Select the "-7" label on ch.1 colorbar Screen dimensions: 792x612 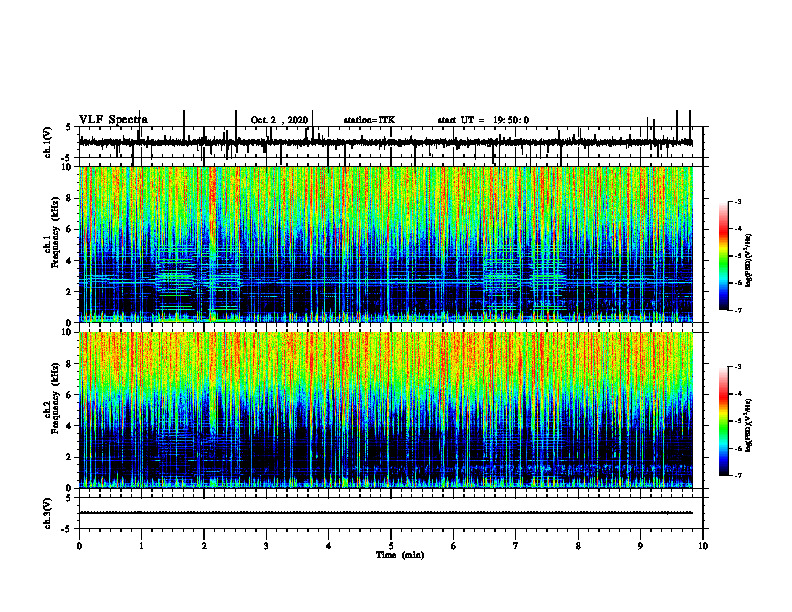(738, 310)
